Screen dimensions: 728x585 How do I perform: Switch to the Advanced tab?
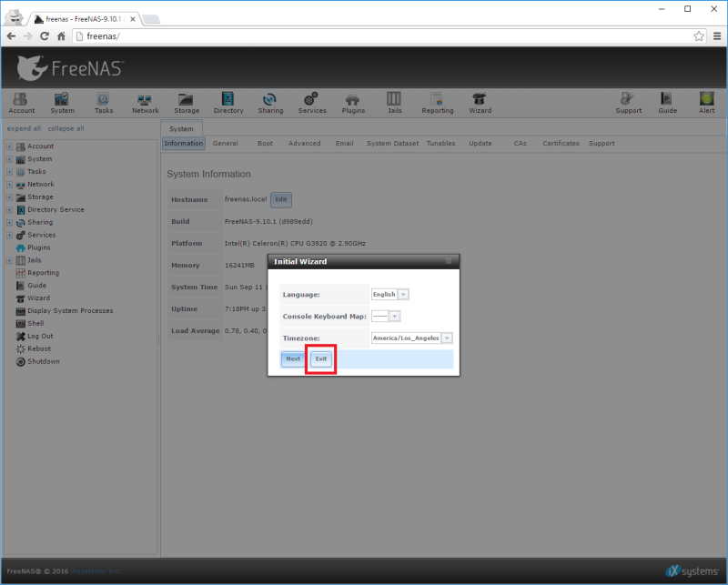click(x=304, y=144)
